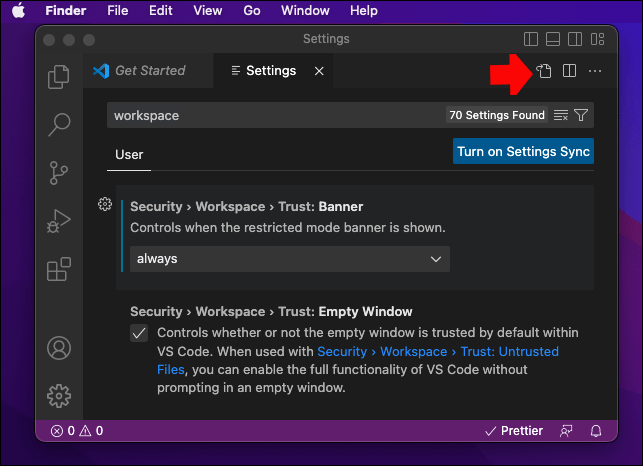Open the Run and Debug view
Screen dimensions: 643x466
click(59, 220)
